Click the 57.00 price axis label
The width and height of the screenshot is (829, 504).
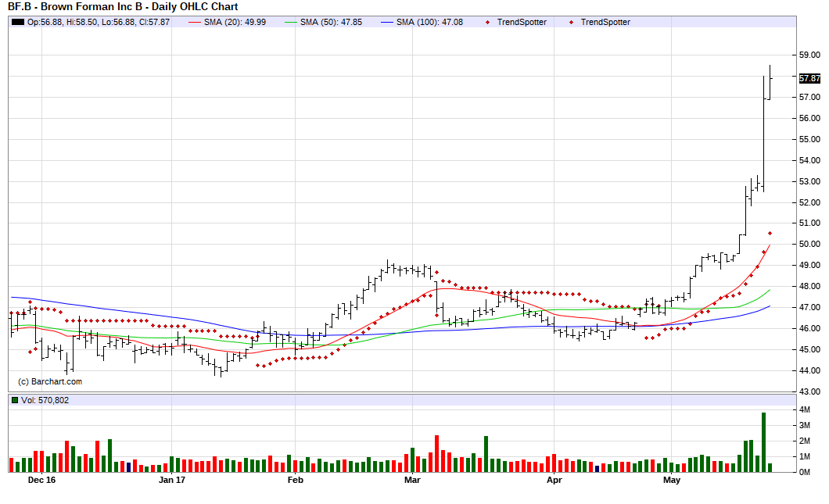809,97
